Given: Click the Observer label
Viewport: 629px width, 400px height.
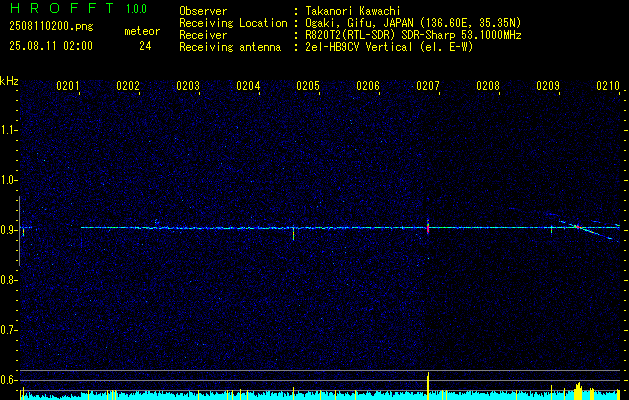Looking at the screenshot, I should (203, 11).
